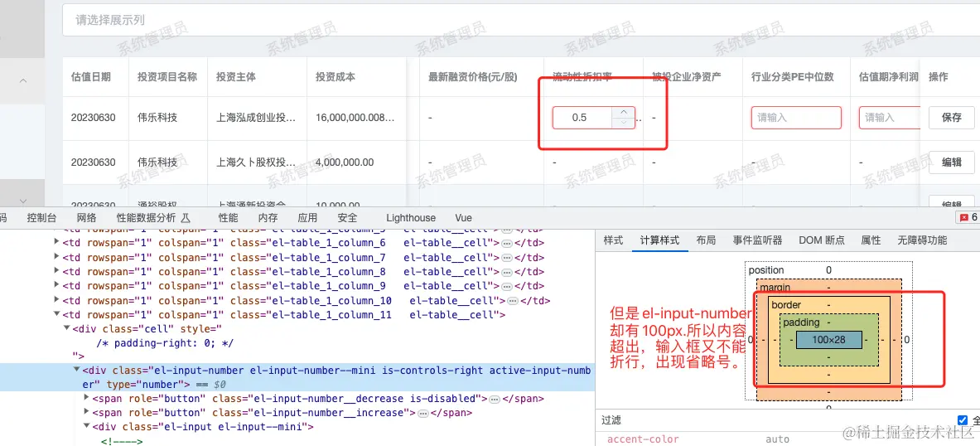
Task: Click the 最新融资价格(元/股) column header
Action: [x=473, y=77]
